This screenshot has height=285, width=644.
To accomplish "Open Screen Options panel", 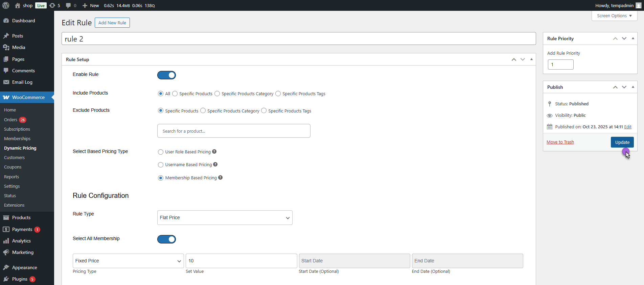I will 614,16.
